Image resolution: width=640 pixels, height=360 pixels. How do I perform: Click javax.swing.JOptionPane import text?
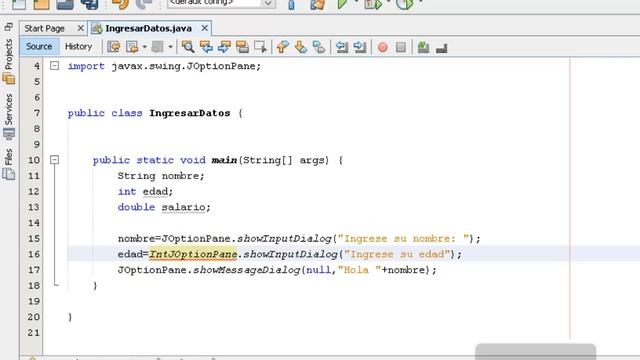pyautogui.click(x=183, y=66)
